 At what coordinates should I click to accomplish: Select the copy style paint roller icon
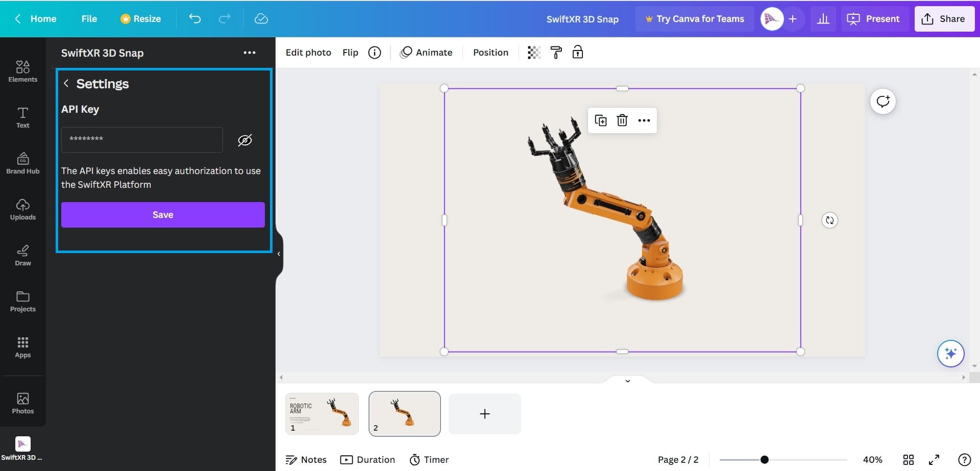556,53
